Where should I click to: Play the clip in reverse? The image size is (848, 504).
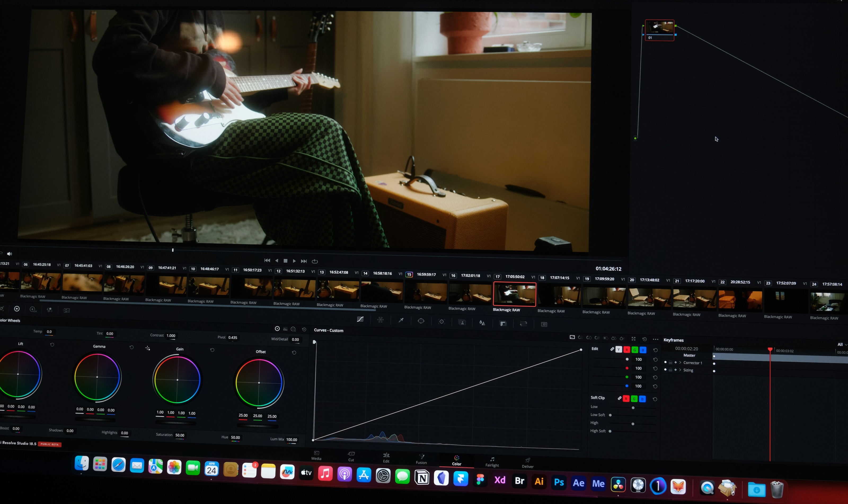tap(277, 261)
